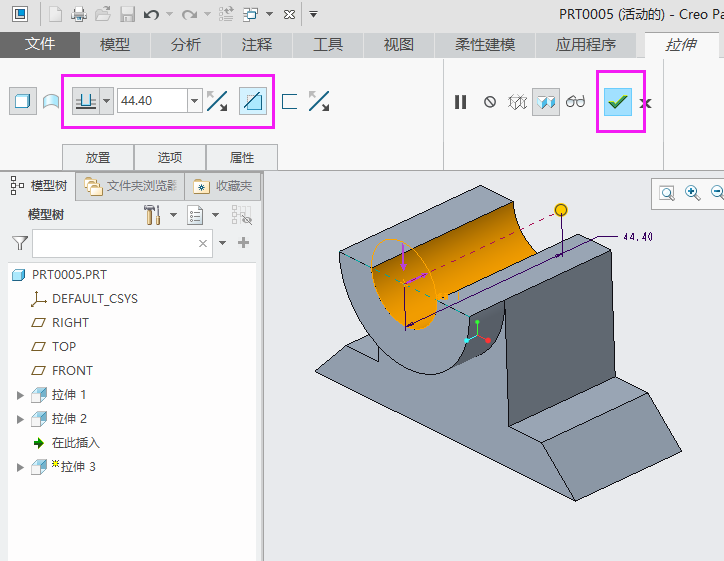Image resolution: width=724 pixels, height=561 pixels.
Task: Open the 选项 panel
Action: point(170,157)
